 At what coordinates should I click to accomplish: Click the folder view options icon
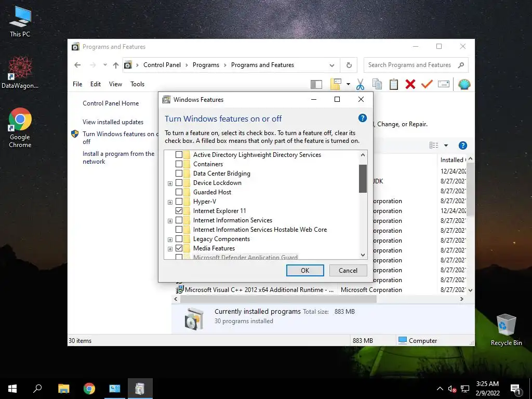coord(335,84)
